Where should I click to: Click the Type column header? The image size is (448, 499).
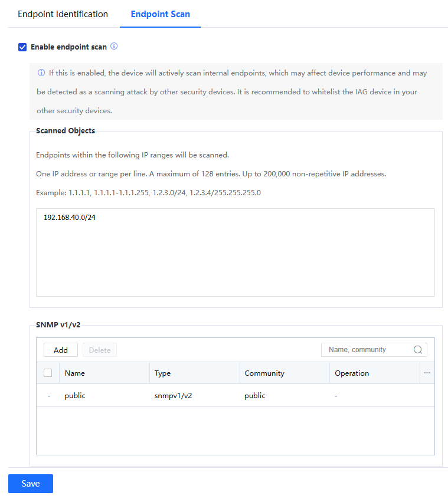point(162,373)
